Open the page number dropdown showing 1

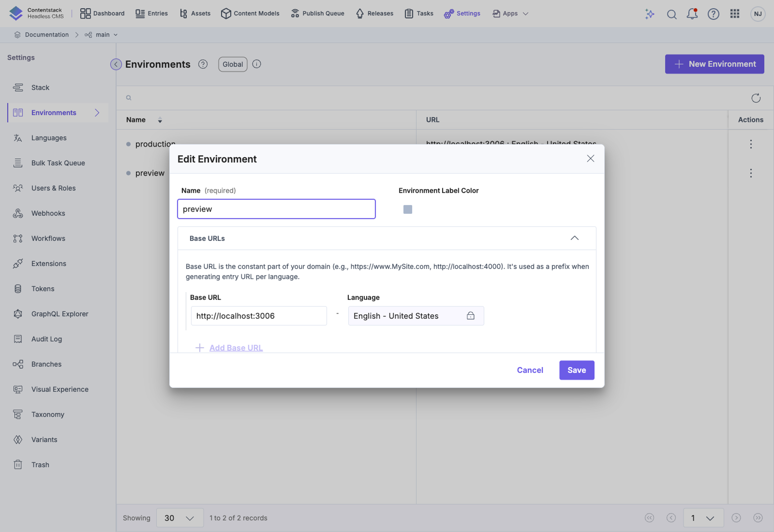click(x=703, y=518)
